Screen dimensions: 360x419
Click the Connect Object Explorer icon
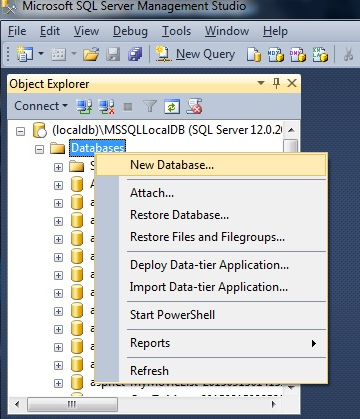click(x=84, y=106)
